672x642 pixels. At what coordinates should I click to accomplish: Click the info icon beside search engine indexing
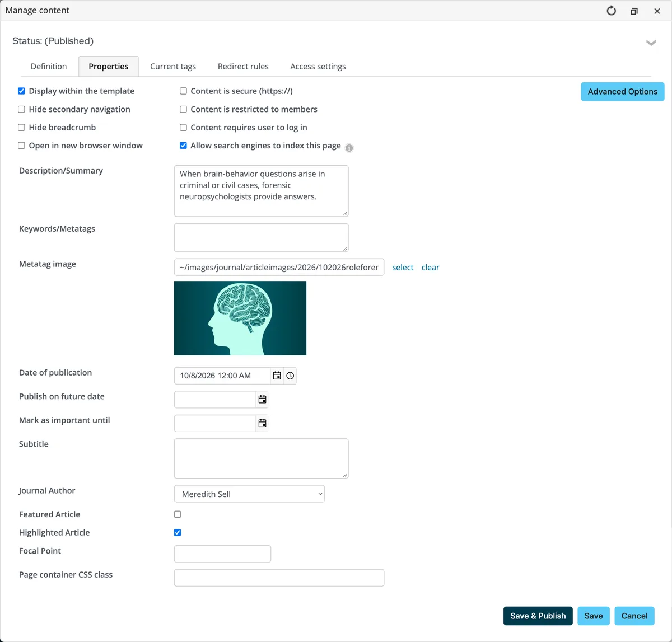[349, 148]
